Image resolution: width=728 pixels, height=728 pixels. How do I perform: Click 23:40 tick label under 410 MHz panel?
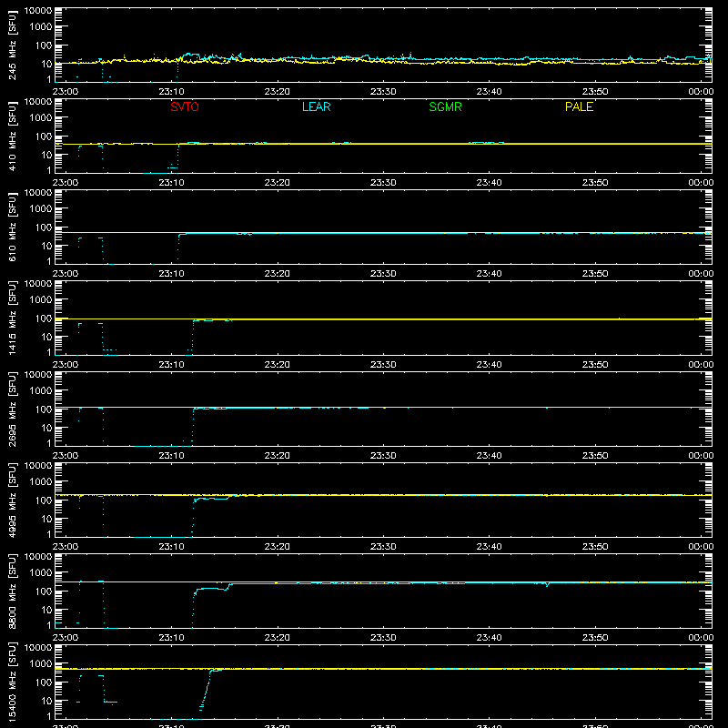pos(489,183)
